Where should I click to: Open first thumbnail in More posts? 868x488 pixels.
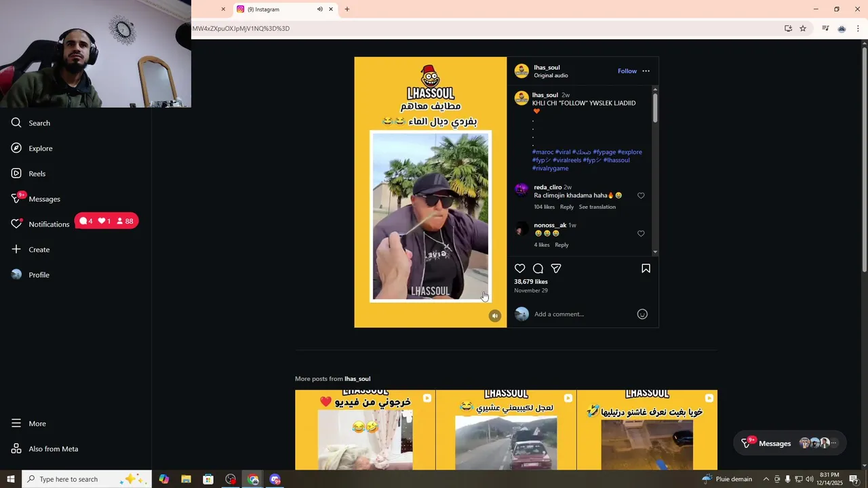(x=365, y=430)
